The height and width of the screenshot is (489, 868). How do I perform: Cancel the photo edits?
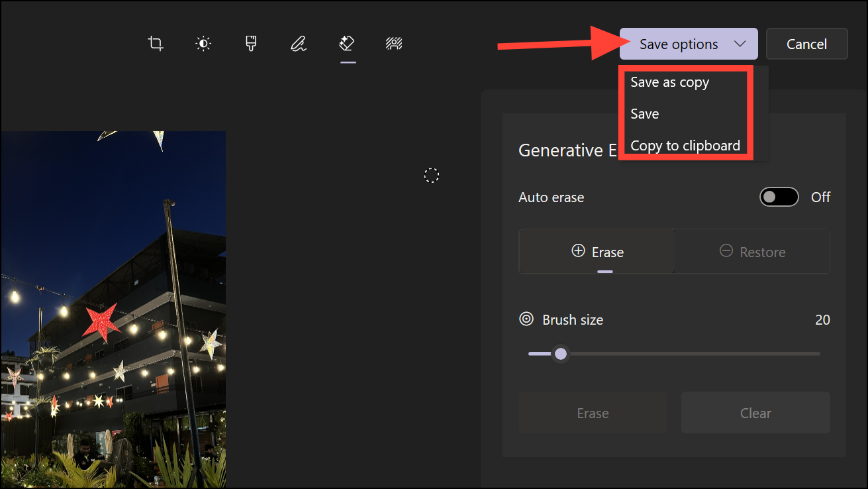coord(806,44)
